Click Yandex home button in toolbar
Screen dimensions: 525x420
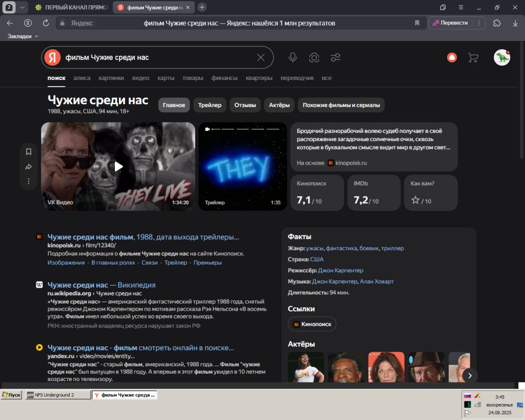(28, 23)
